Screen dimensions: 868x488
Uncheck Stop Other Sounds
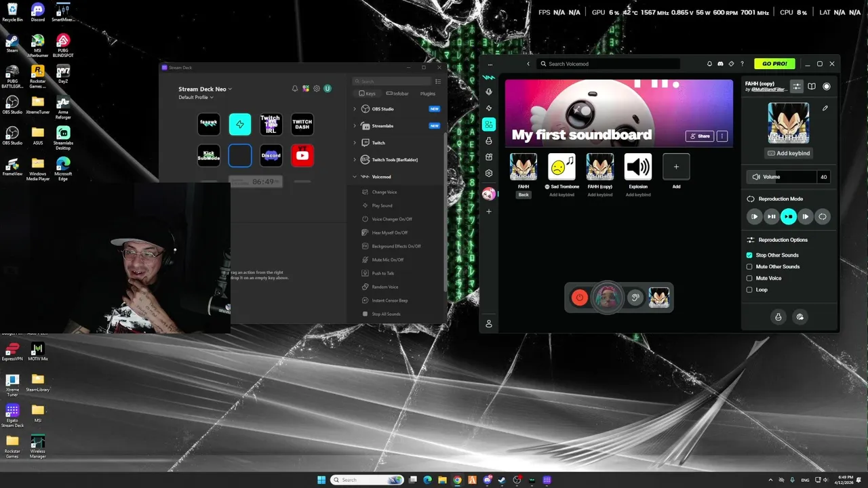point(749,255)
